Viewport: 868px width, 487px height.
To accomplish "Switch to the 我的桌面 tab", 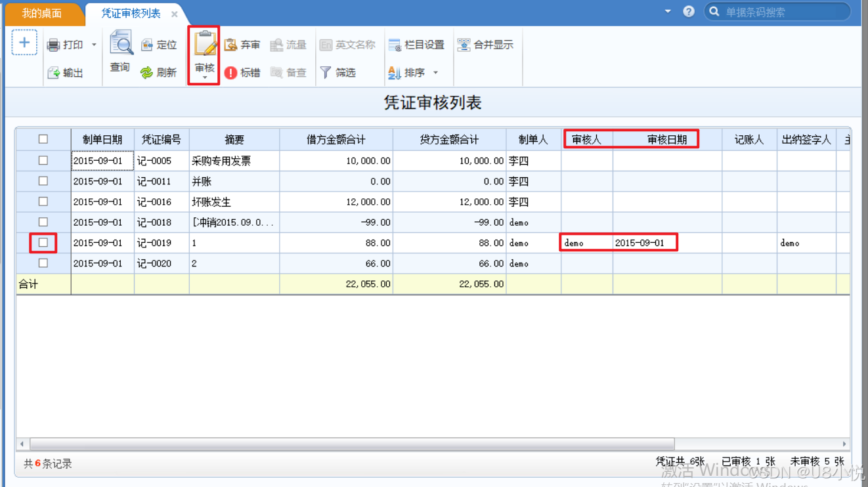I will tap(42, 13).
